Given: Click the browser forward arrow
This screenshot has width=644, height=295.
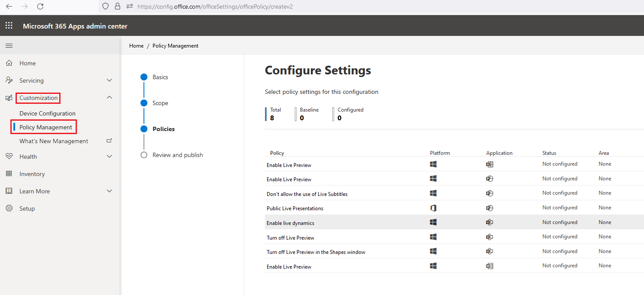Looking at the screenshot, I should (x=25, y=6).
